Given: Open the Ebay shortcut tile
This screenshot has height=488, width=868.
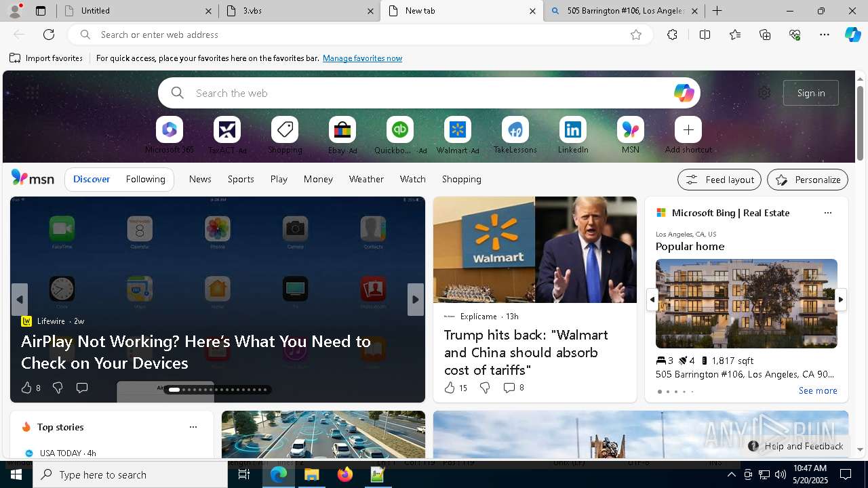Looking at the screenshot, I should [x=342, y=129].
